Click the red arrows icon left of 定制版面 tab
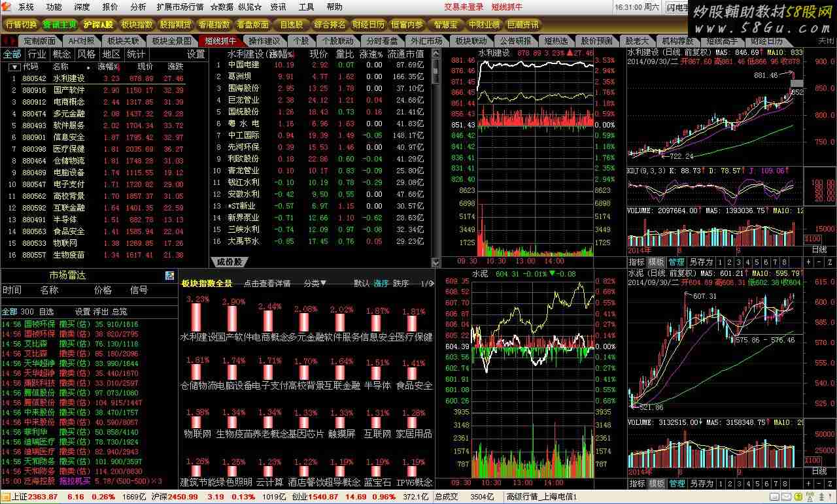Screen dimensions: 837x504 tap(10, 41)
